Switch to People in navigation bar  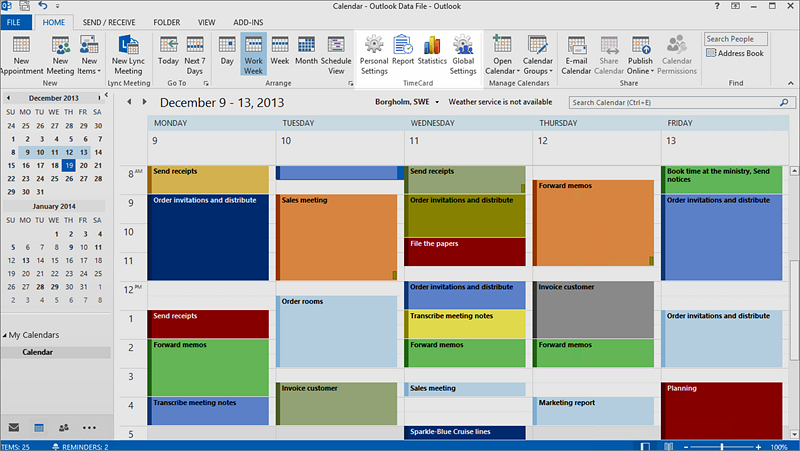click(64, 427)
